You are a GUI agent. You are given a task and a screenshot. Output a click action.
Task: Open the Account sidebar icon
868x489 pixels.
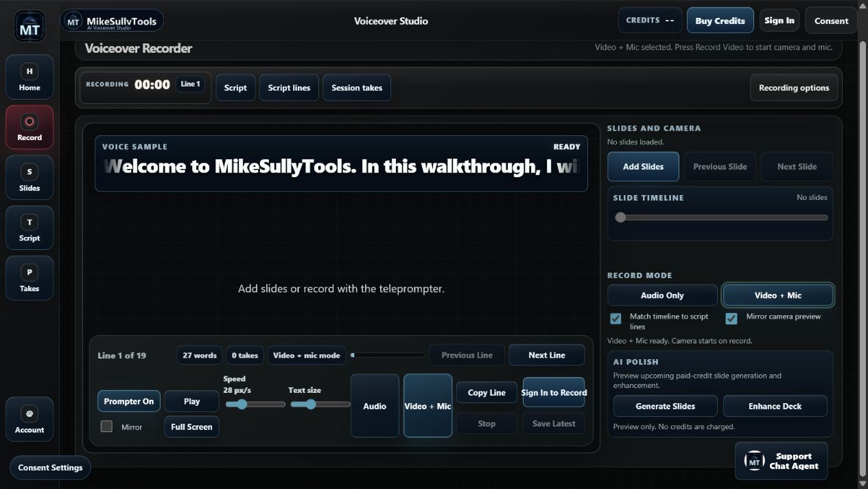(x=30, y=420)
